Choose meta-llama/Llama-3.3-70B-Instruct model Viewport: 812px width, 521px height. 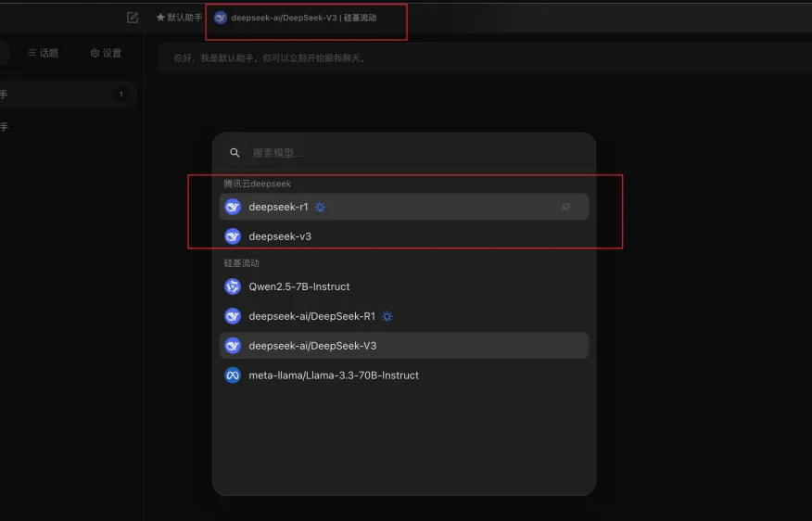(x=334, y=375)
